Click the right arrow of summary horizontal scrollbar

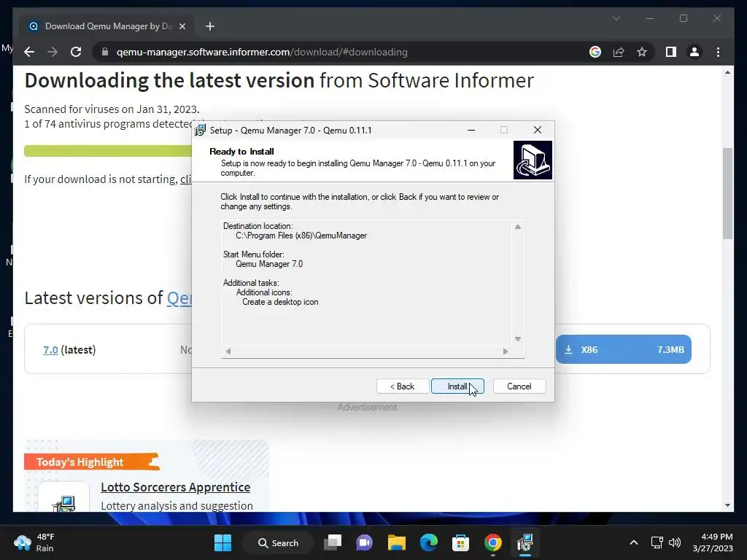click(x=506, y=351)
